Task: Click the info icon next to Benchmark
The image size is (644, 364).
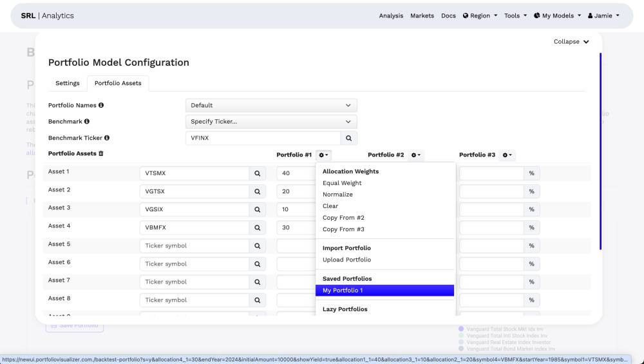Action: point(87,122)
